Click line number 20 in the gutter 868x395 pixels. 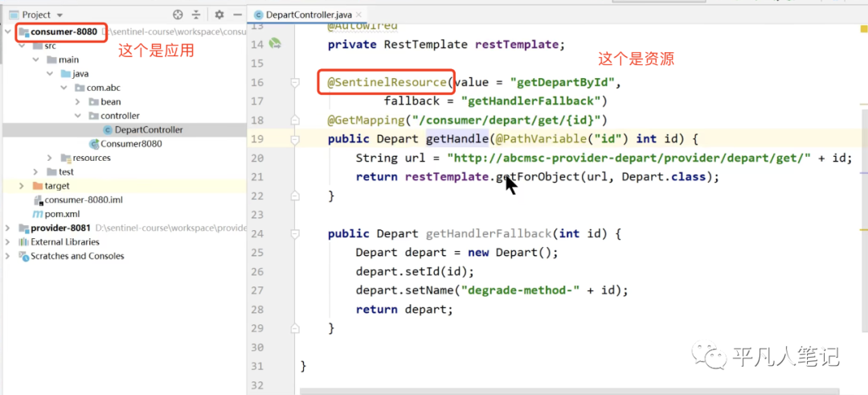(x=256, y=158)
